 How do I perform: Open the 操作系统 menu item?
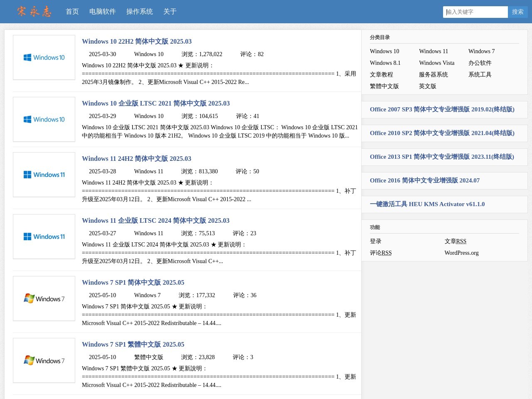140,12
